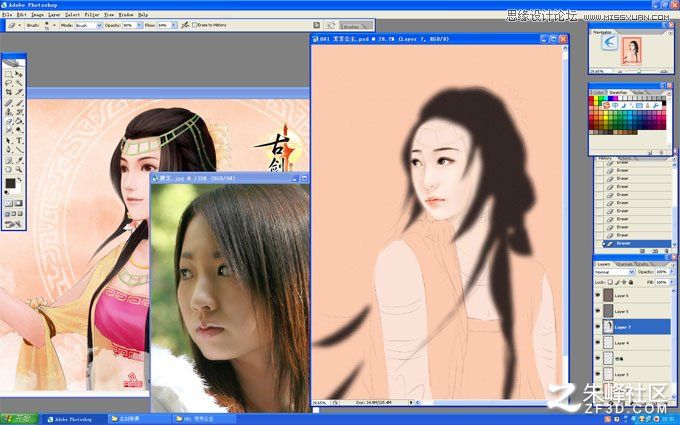
Task: Open the Brushes tab in palette well
Action: click(353, 26)
